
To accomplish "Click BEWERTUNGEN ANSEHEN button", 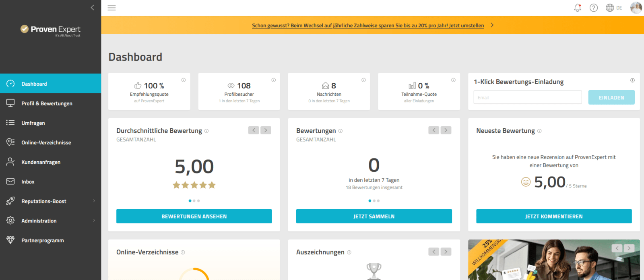I will (194, 216).
